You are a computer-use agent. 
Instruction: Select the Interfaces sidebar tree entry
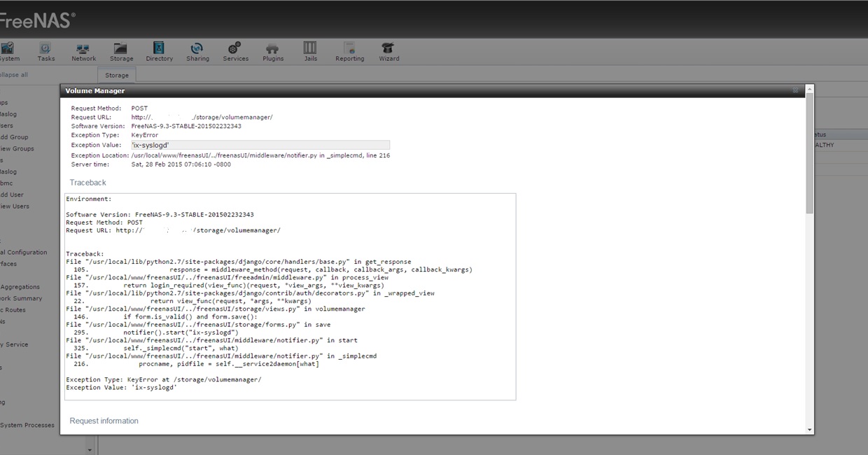8,263
